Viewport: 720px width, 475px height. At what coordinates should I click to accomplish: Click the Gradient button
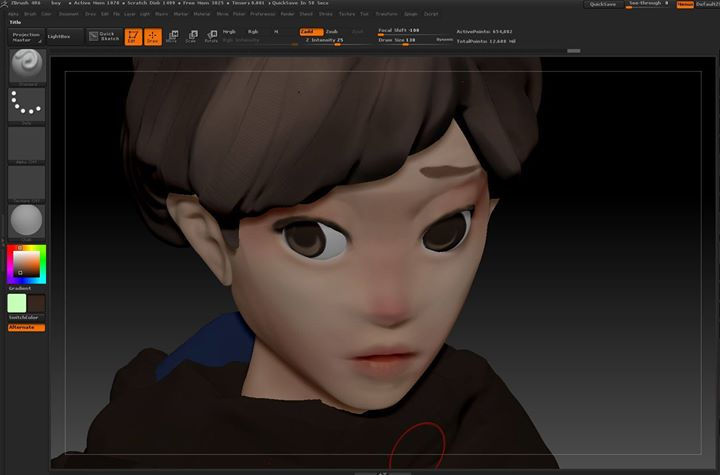click(x=20, y=288)
